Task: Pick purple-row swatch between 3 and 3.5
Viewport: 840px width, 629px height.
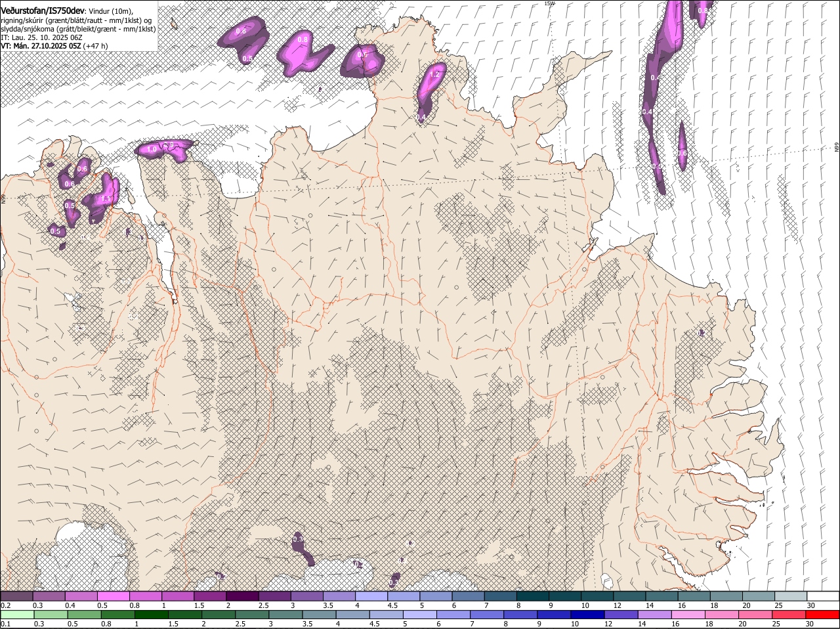Action: coord(306,596)
